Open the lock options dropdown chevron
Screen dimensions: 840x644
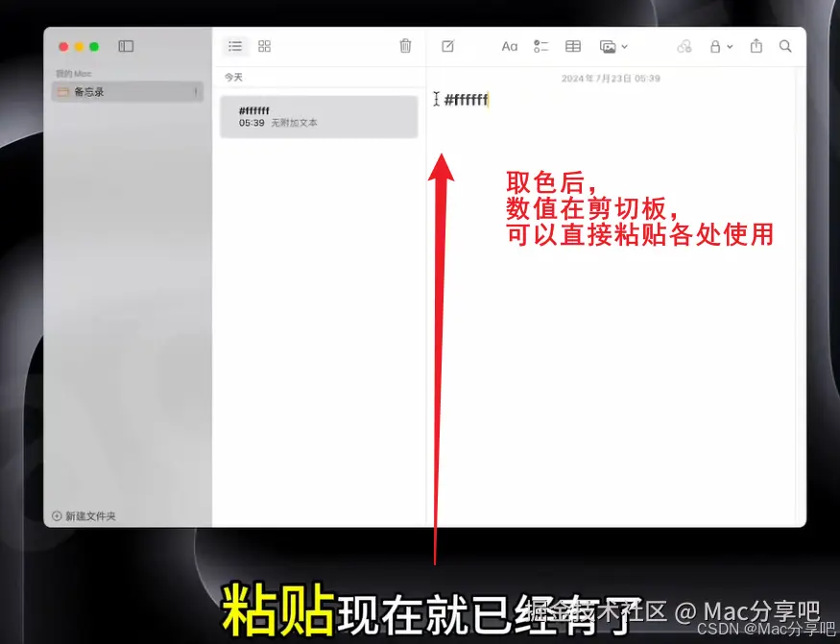(x=728, y=46)
